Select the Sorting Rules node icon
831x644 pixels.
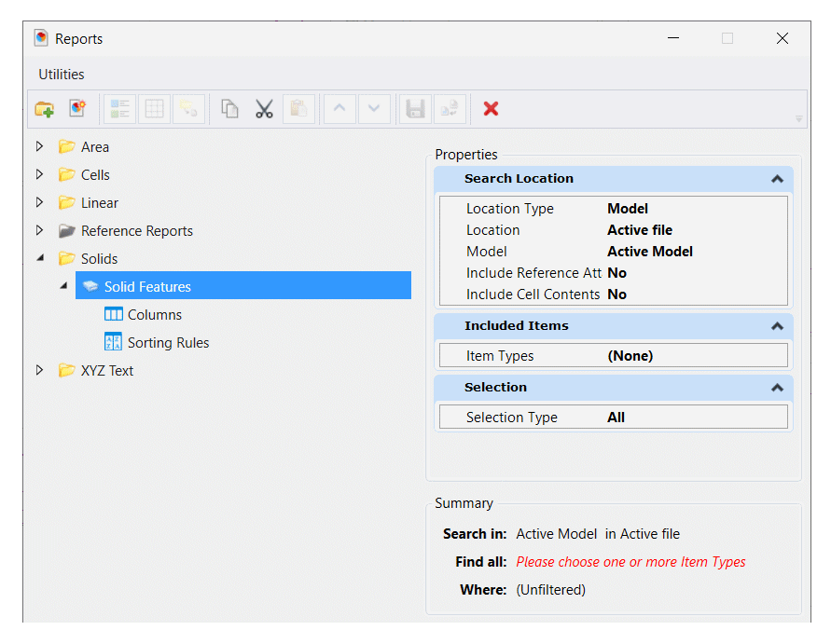114,342
